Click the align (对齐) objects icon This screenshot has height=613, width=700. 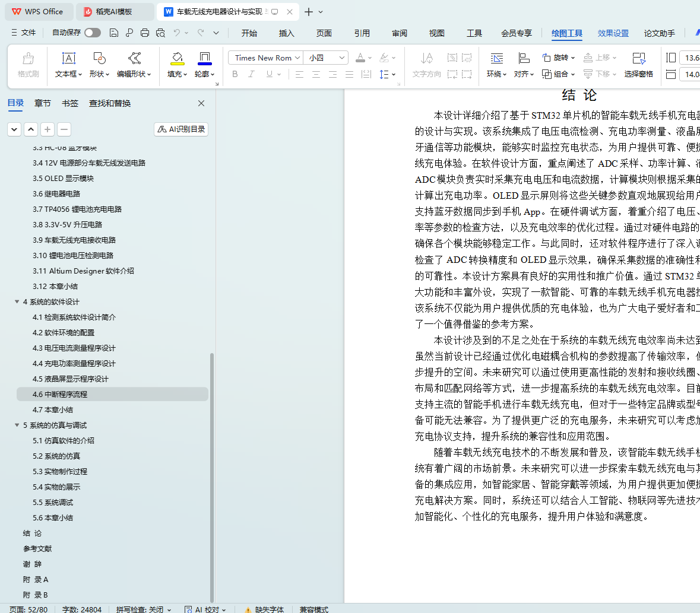tap(523, 58)
